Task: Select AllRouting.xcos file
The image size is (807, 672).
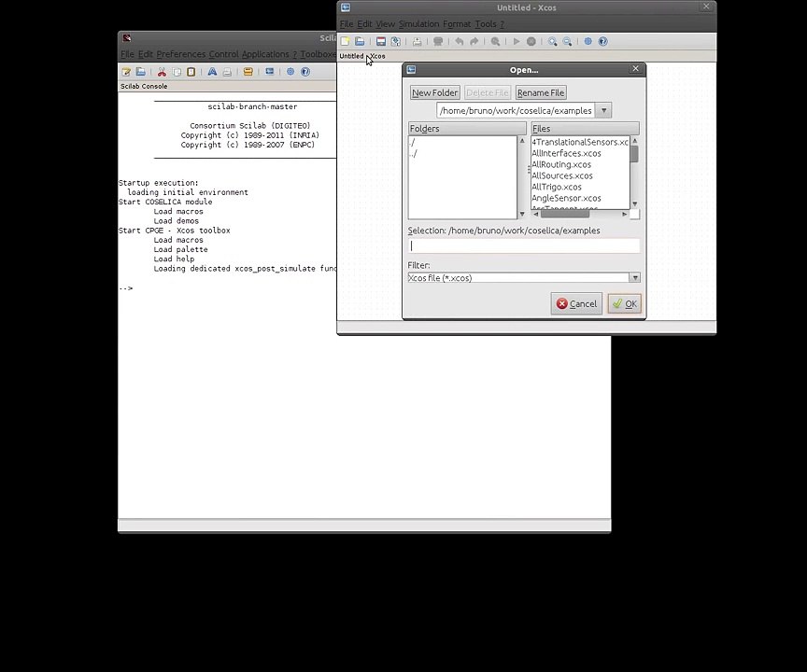Action: click(x=561, y=164)
